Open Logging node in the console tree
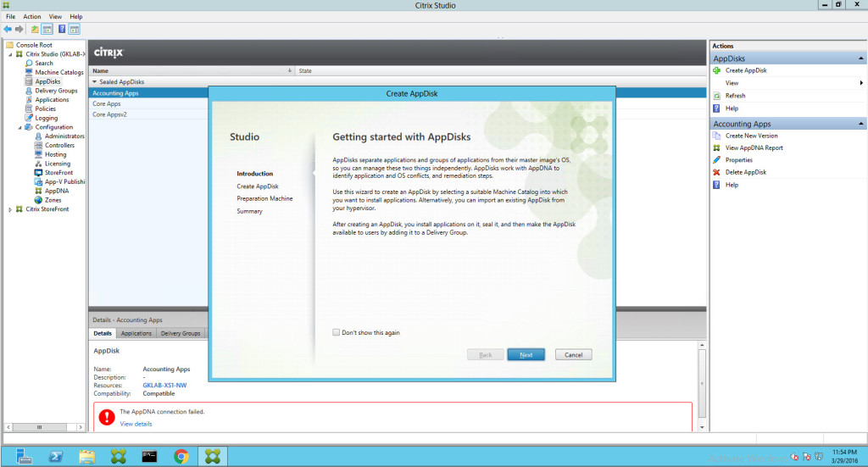This screenshot has height=467, width=868. 46,118
